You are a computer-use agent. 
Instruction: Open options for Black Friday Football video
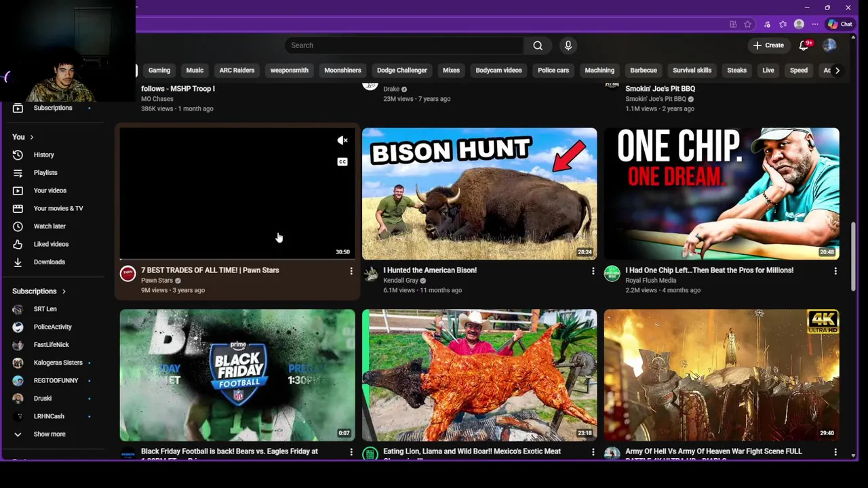[x=351, y=452]
